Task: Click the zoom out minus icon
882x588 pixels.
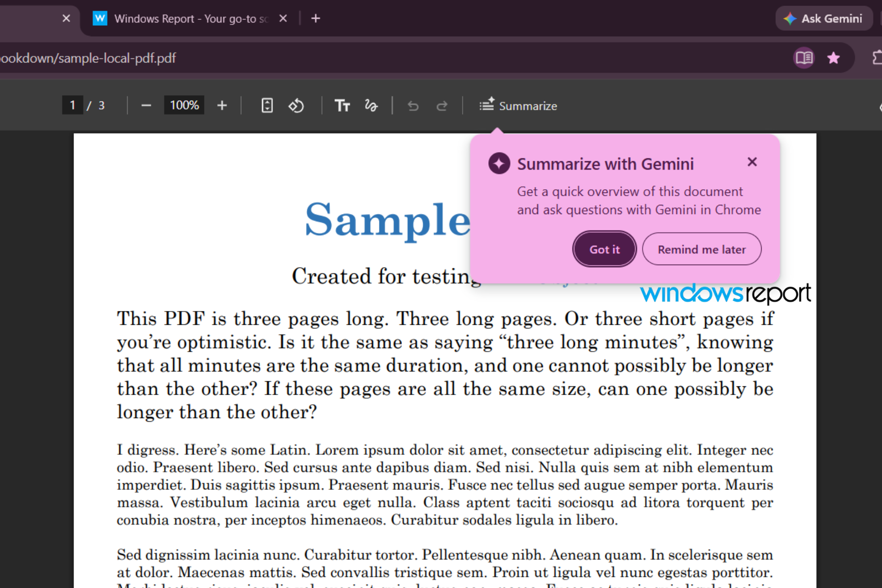Action: pos(146,106)
